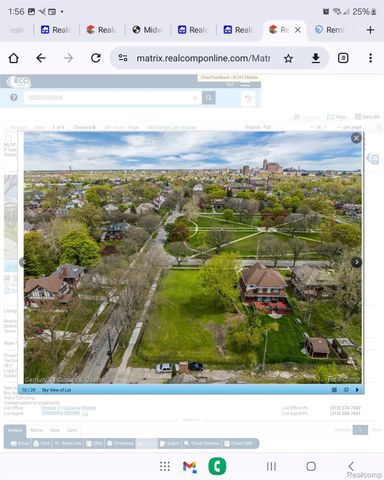The height and width of the screenshot is (480, 384).
Task: Play the photo slideshow
Action: 357,390
